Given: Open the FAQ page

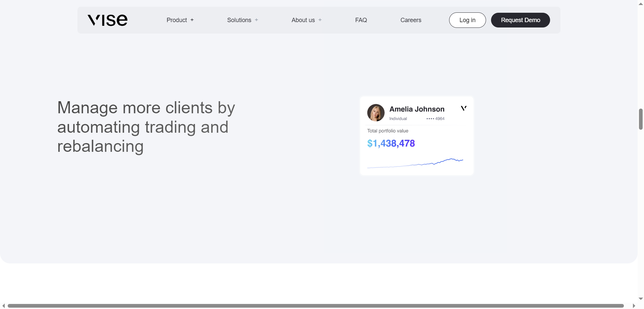Looking at the screenshot, I should click(x=361, y=20).
